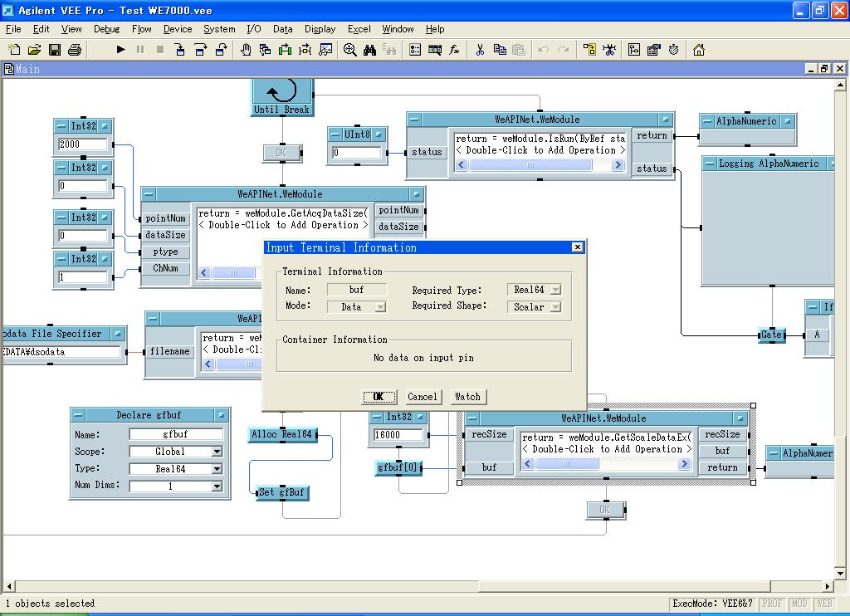
Task: Click the Print toolbar icon
Action: coord(74,50)
